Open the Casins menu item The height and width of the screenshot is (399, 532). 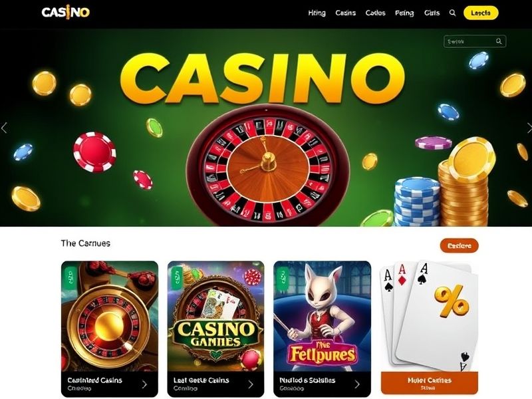coord(345,13)
